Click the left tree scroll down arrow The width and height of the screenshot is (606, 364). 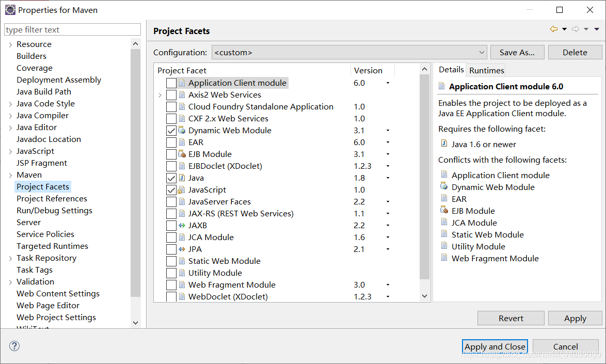pos(135,323)
